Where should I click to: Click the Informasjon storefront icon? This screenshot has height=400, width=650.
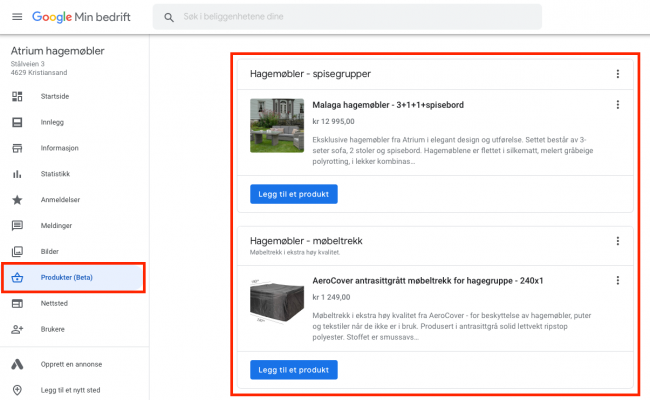point(17,148)
